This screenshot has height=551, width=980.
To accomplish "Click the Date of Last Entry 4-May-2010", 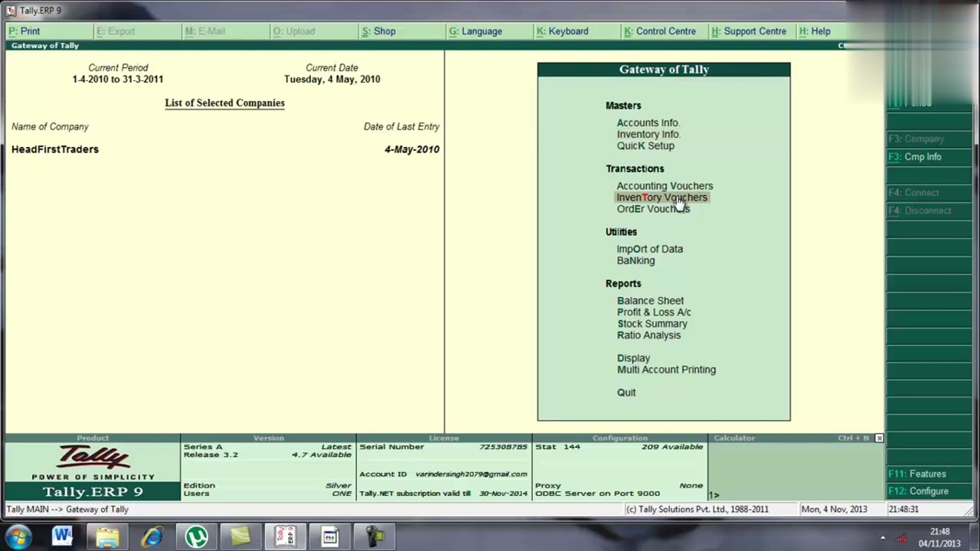I will point(412,149).
